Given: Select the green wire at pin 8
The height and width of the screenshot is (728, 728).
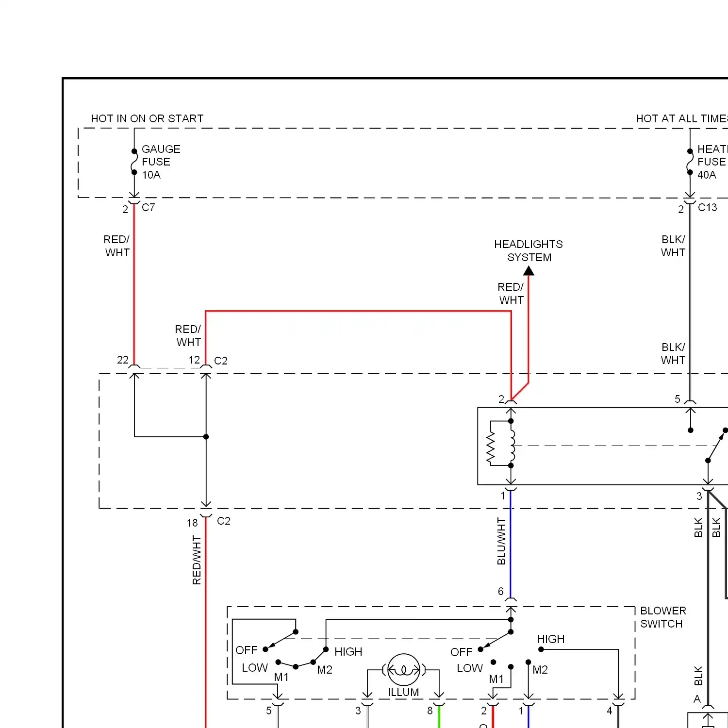Looking at the screenshot, I should pos(439,717).
